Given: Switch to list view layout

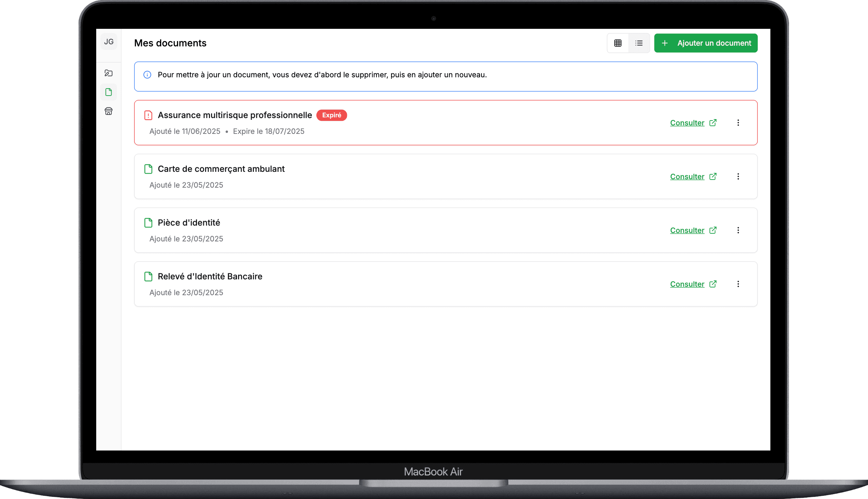Looking at the screenshot, I should 639,43.
